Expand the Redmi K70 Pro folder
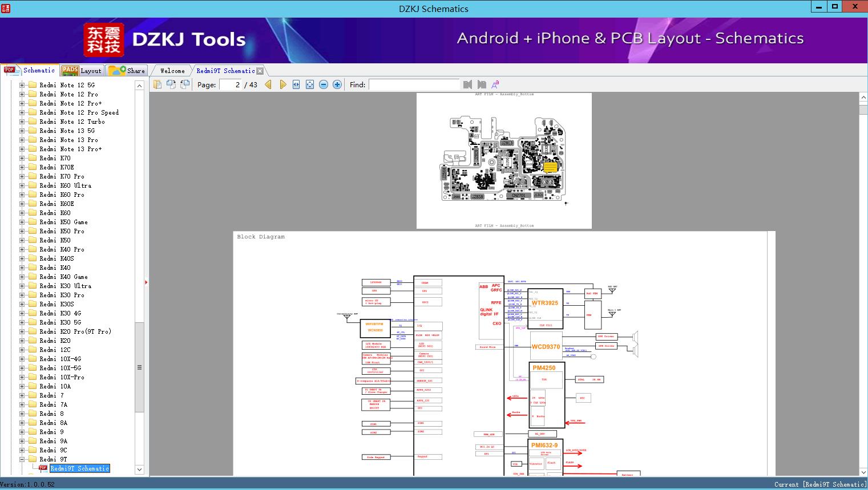The image size is (868, 490). tap(22, 176)
